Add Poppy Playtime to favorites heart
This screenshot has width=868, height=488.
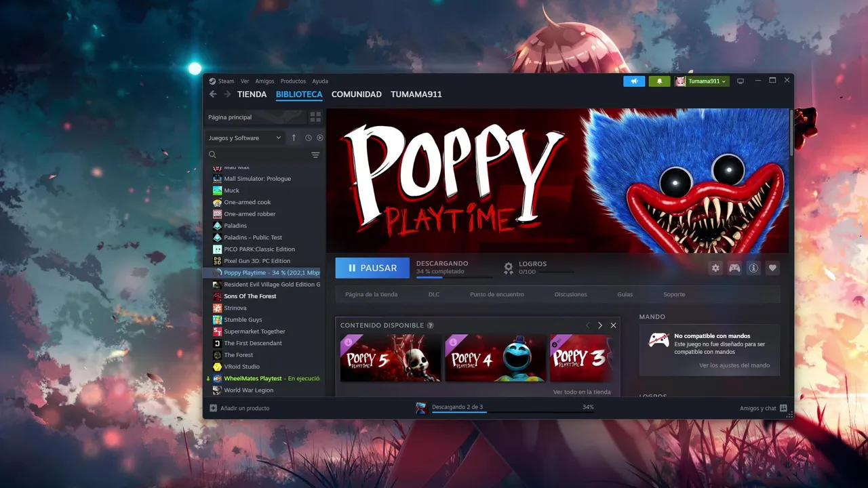click(772, 268)
